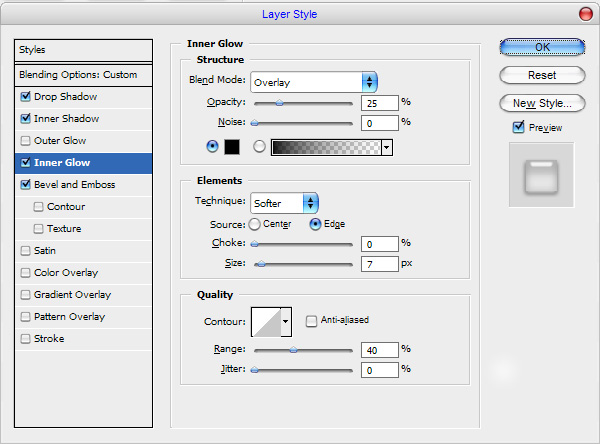Click the Choke slider handle

(x=254, y=244)
